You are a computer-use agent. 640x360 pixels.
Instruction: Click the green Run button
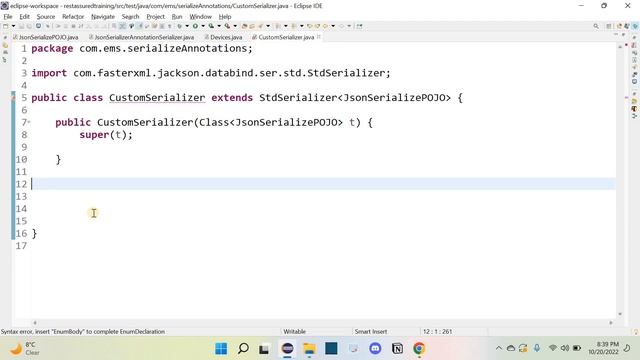click(x=196, y=26)
